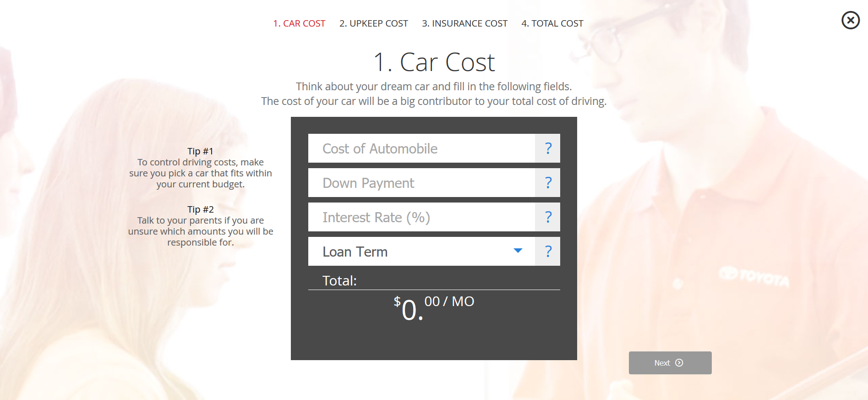Click into the Interest Rate (%) field
Viewport: 868px width, 400px height.
(421, 217)
